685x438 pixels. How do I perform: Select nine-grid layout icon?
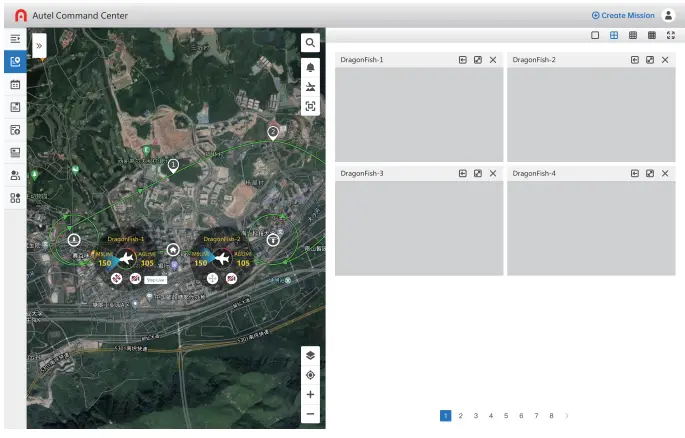(633, 35)
